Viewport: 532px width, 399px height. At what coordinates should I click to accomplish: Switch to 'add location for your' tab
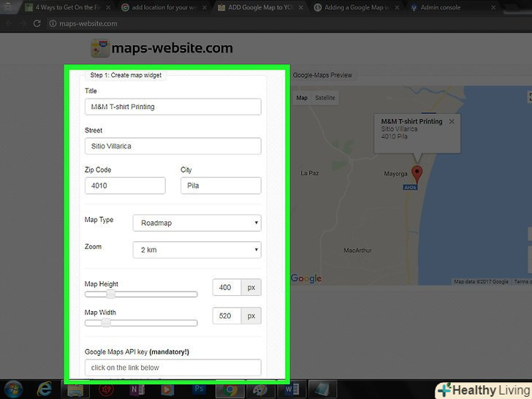click(163, 7)
